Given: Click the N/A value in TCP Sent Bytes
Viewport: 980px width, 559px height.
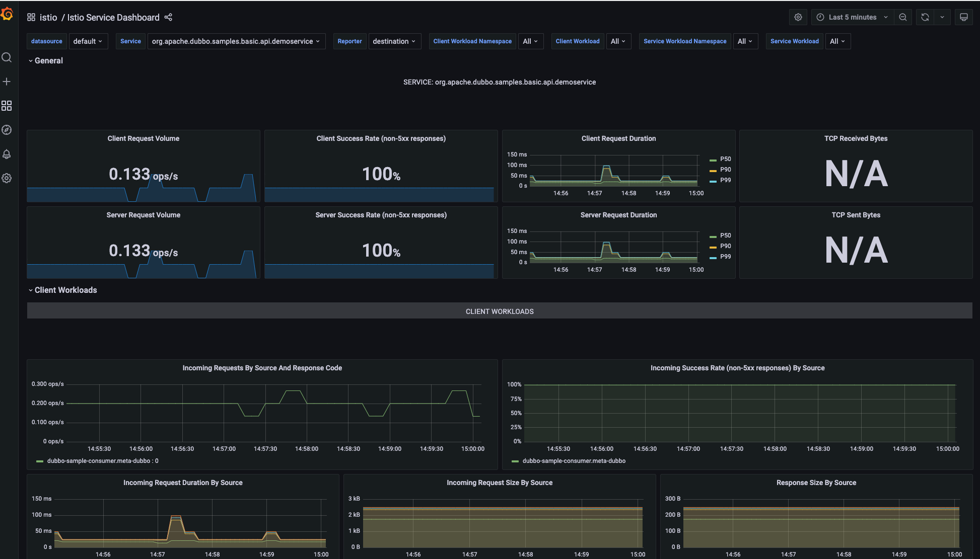Looking at the screenshot, I should 856,251.
